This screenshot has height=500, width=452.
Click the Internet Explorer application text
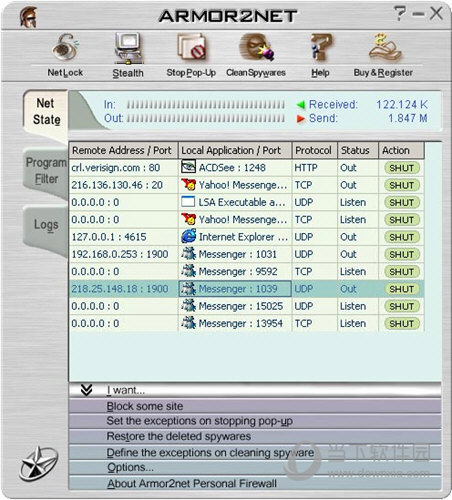coord(243,237)
